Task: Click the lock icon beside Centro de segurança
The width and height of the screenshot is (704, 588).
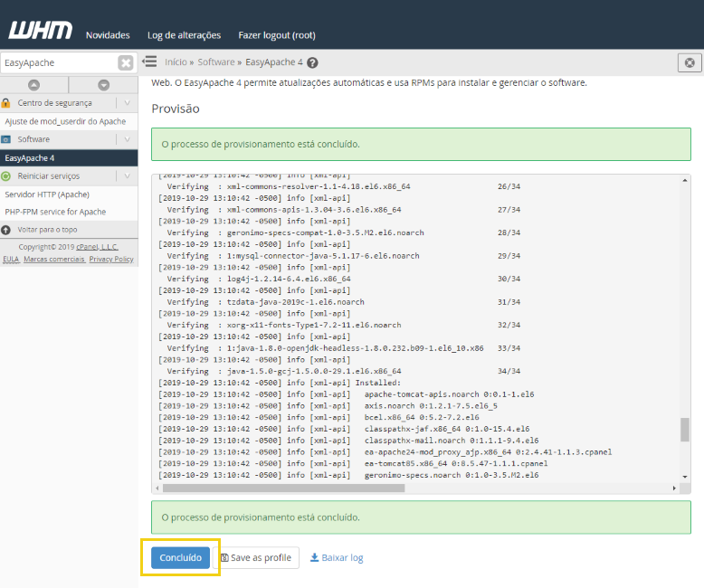Action: pos(5,103)
